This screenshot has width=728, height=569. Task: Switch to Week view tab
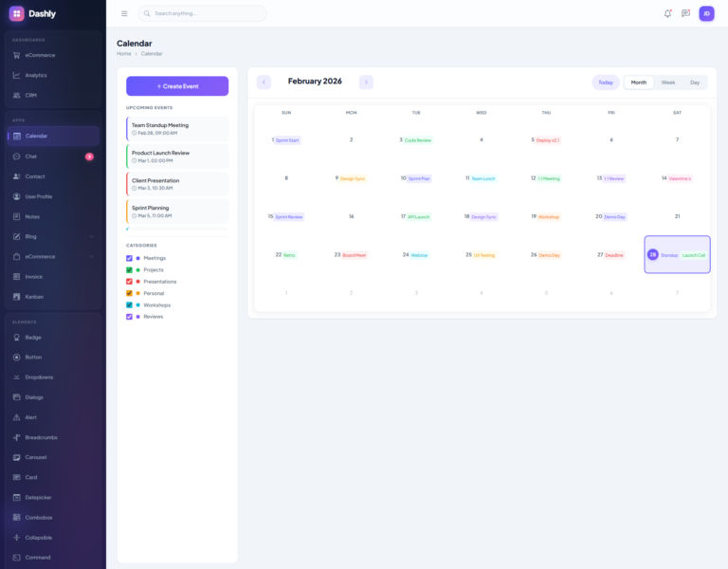[668, 83]
